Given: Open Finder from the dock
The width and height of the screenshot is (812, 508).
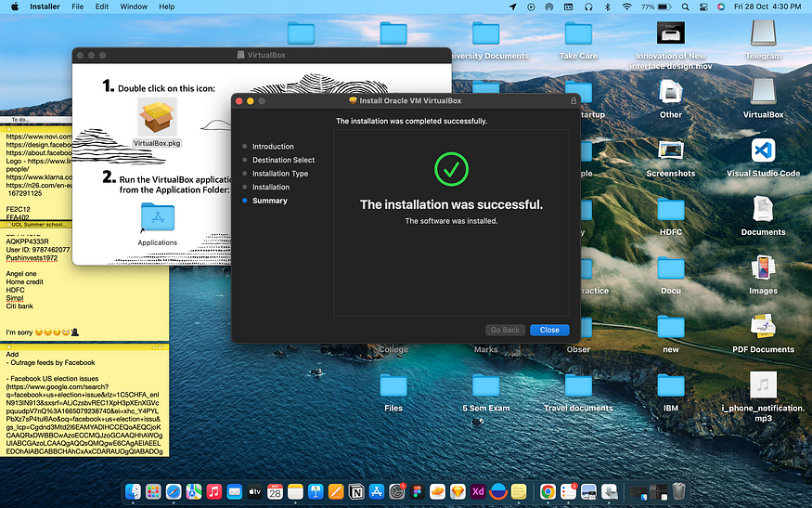Looking at the screenshot, I should pyautogui.click(x=133, y=491).
